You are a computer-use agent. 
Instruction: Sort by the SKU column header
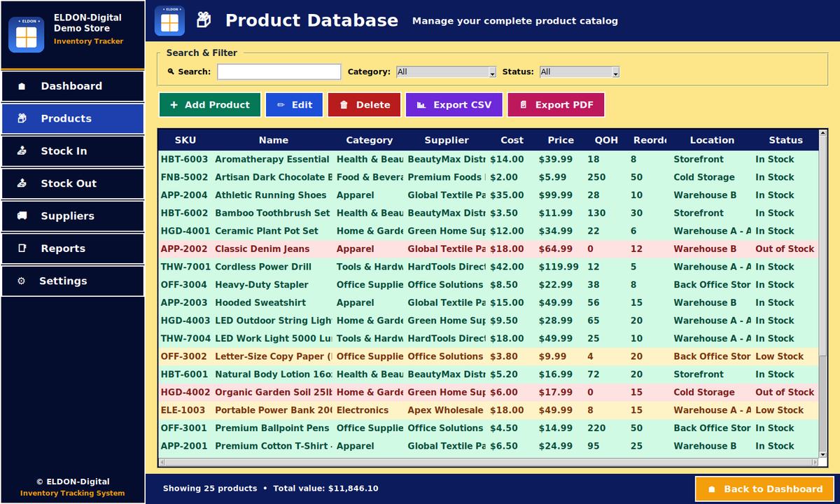click(185, 140)
